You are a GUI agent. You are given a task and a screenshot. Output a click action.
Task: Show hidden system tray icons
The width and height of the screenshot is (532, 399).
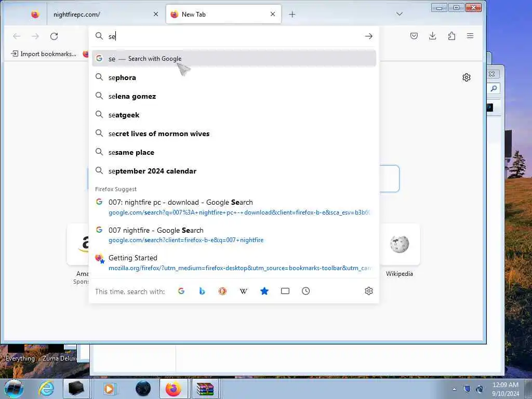(454, 389)
